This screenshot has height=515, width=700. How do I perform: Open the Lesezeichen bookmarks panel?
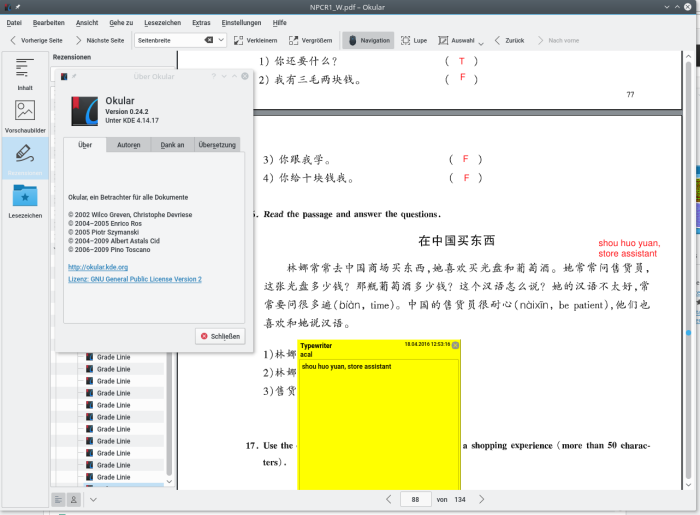(25, 201)
